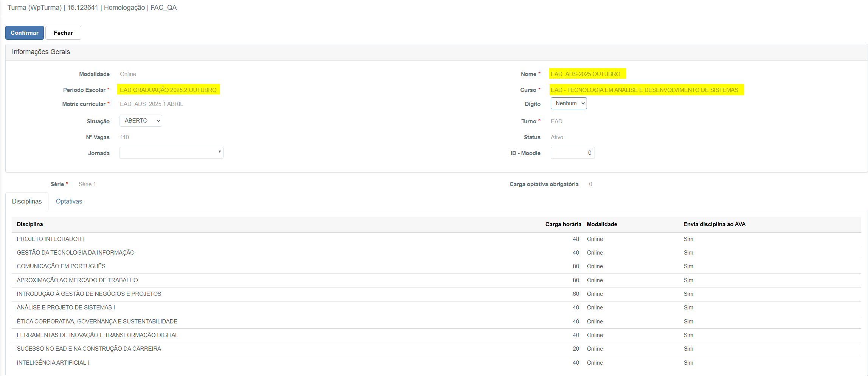Click the ID - Moodle input field
The height and width of the screenshot is (376, 868).
[572, 153]
